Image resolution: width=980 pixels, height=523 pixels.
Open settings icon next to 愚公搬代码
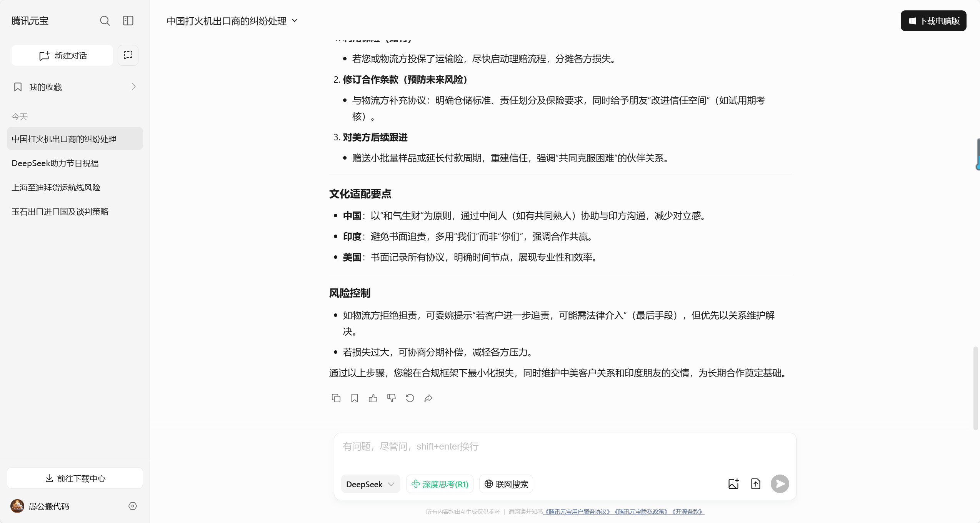[x=133, y=506]
